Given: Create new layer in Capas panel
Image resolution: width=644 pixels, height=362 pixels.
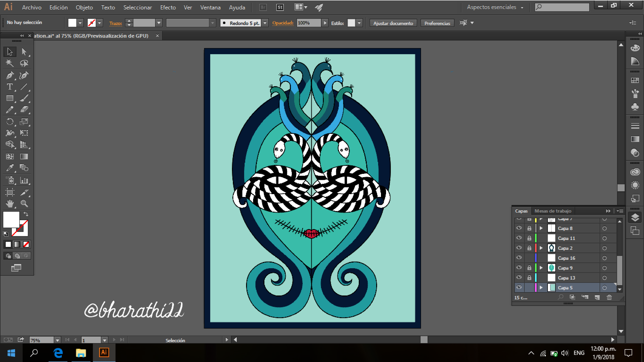Looking at the screenshot, I should 597,297.
